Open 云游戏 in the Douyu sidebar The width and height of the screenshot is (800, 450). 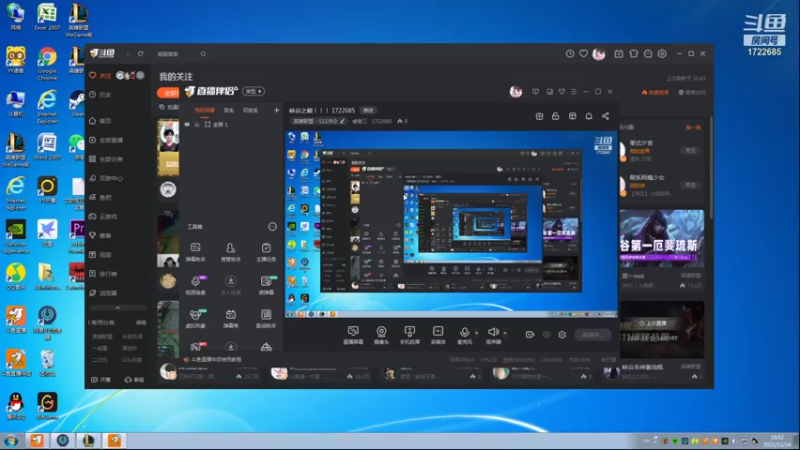[104, 216]
